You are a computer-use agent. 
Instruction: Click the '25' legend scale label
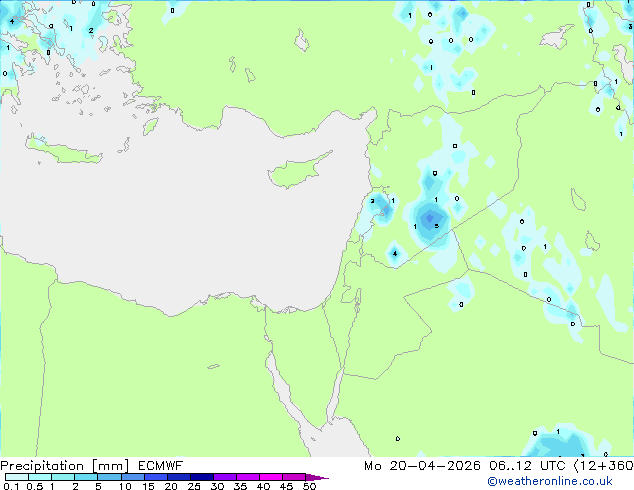point(194,486)
